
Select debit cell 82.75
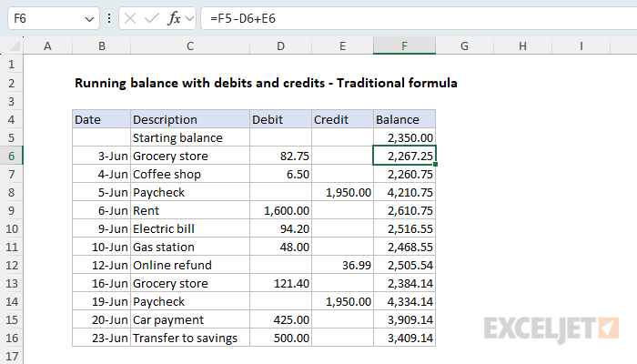pos(280,156)
